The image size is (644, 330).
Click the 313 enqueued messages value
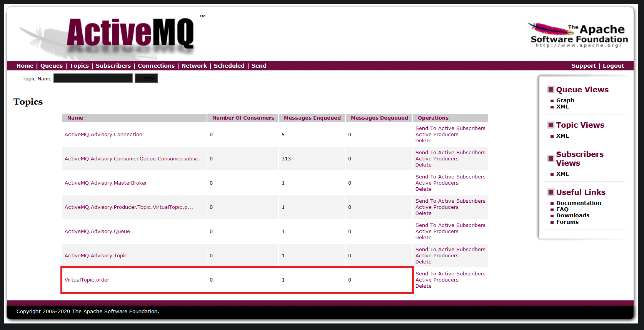[x=286, y=159]
